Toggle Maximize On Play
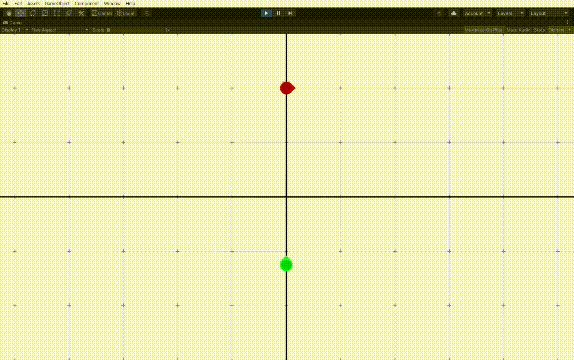This screenshot has height=360, width=574. pos(484,30)
